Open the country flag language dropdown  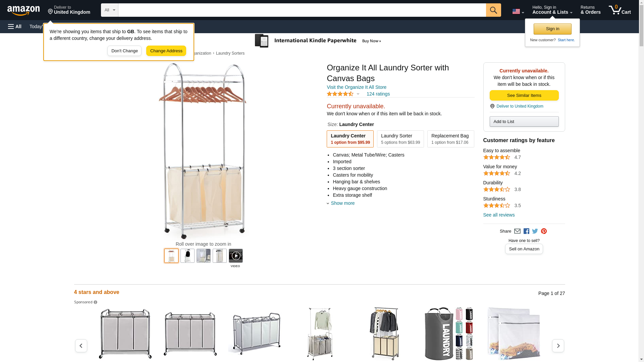(518, 11)
